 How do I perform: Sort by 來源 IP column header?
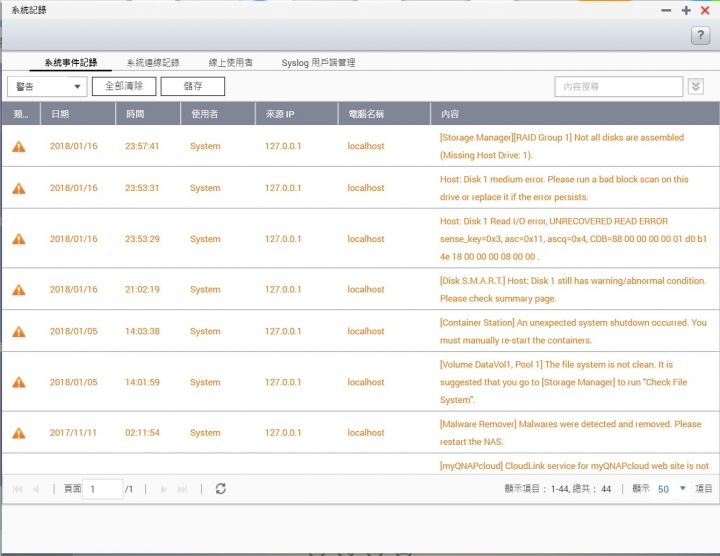point(297,114)
